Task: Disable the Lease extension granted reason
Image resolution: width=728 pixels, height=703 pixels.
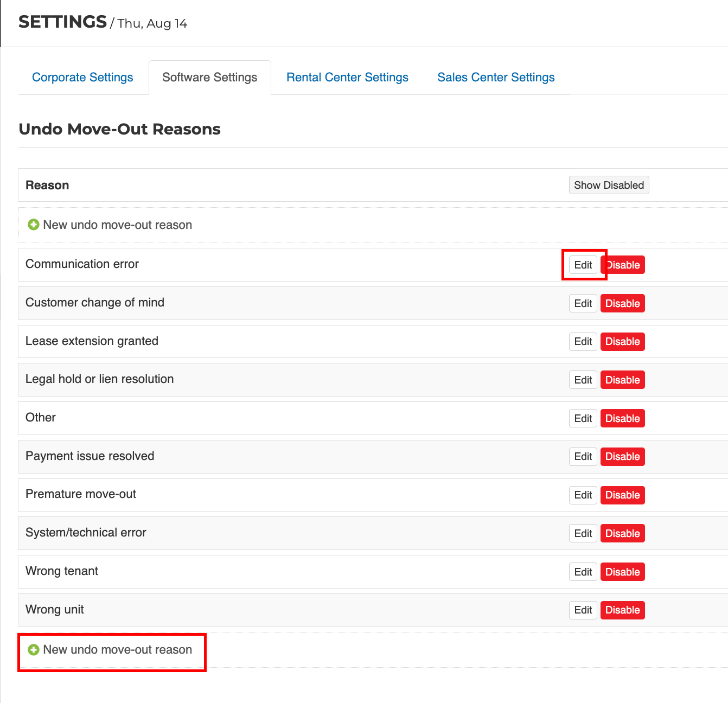Action: [622, 342]
